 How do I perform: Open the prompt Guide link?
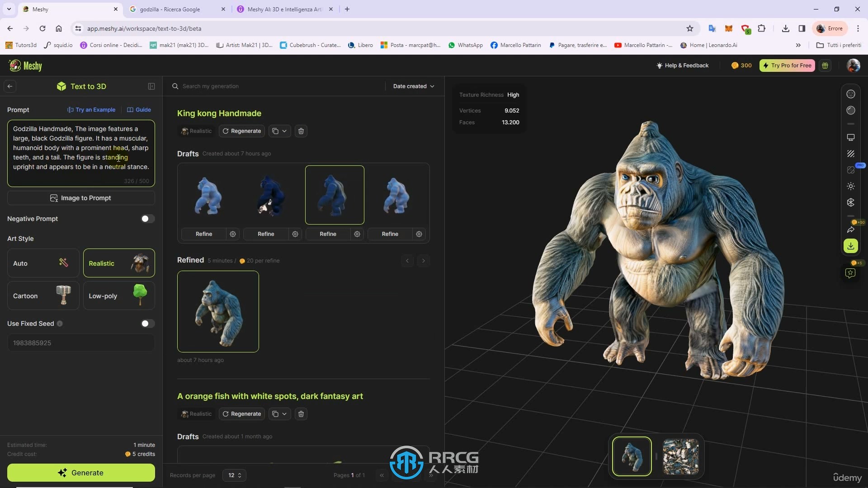[139, 110]
